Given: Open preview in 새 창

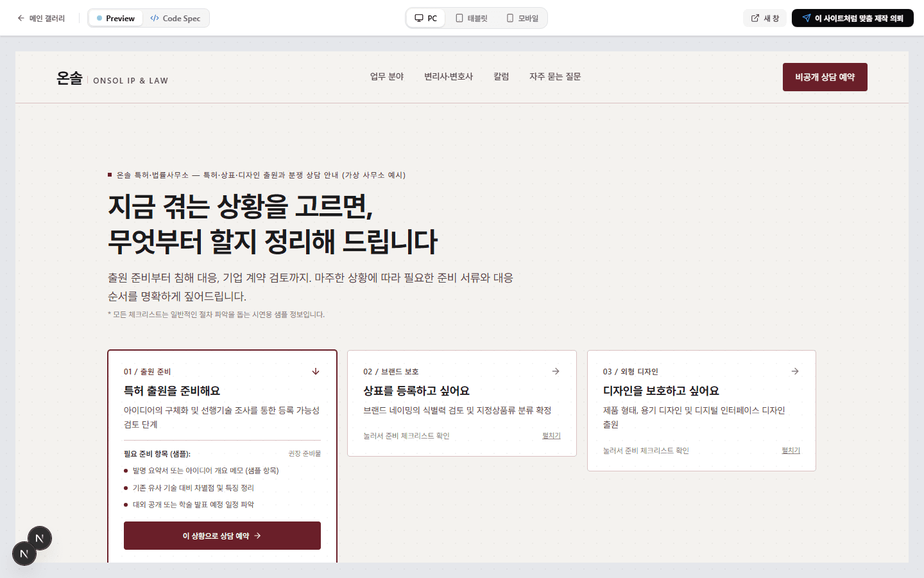Looking at the screenshot, I should [x=765, y=18].
